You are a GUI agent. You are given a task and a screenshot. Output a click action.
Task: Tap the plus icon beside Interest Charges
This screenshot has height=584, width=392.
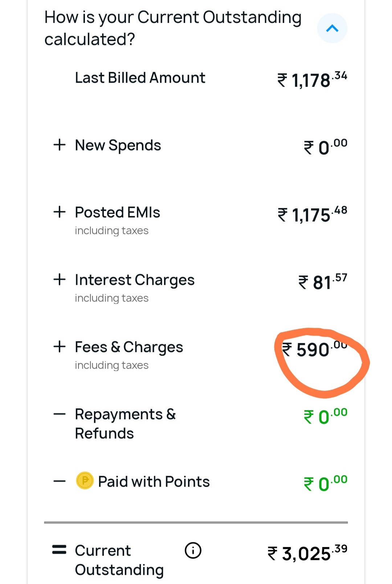(60, 279)
